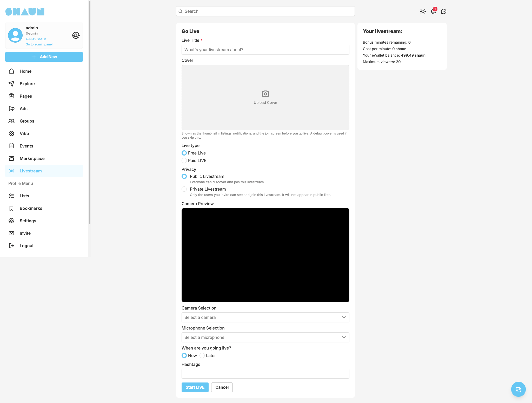Click the Vibb reel icon

[x=11, y=133]
